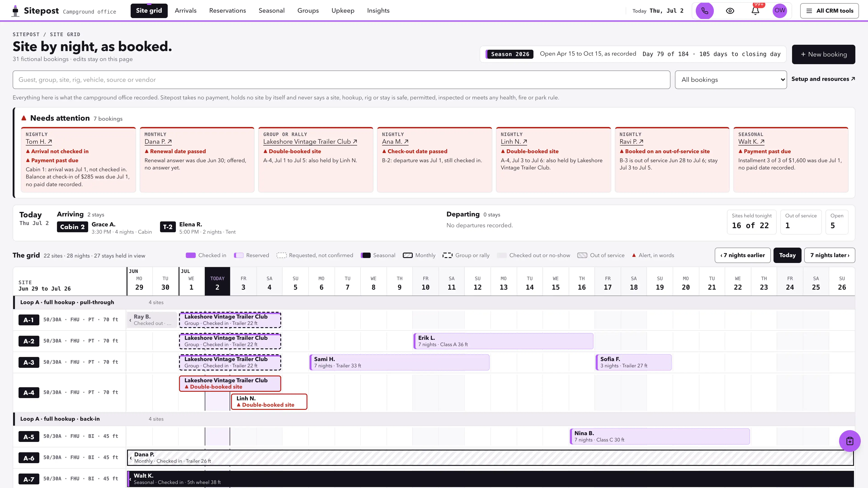The height and width of the screenshot is (488, 868).
Task: Select the T-2 arrival badge
Action: tap(167, 227)
